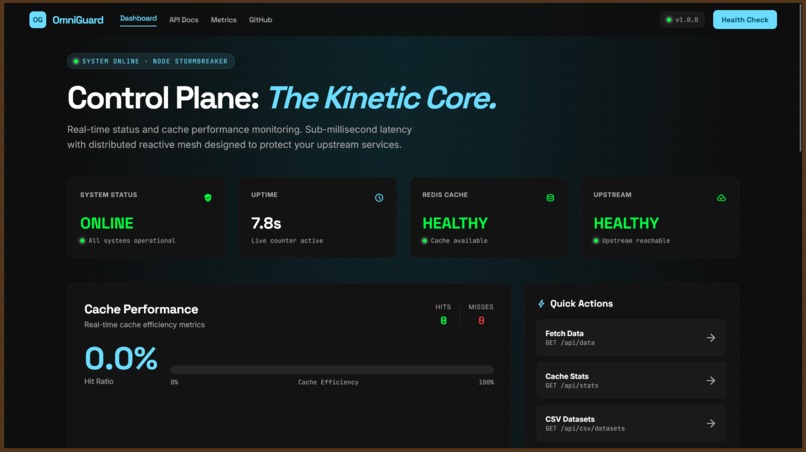Click the HEALTHY text in Redis Cache card

[455, 223]
